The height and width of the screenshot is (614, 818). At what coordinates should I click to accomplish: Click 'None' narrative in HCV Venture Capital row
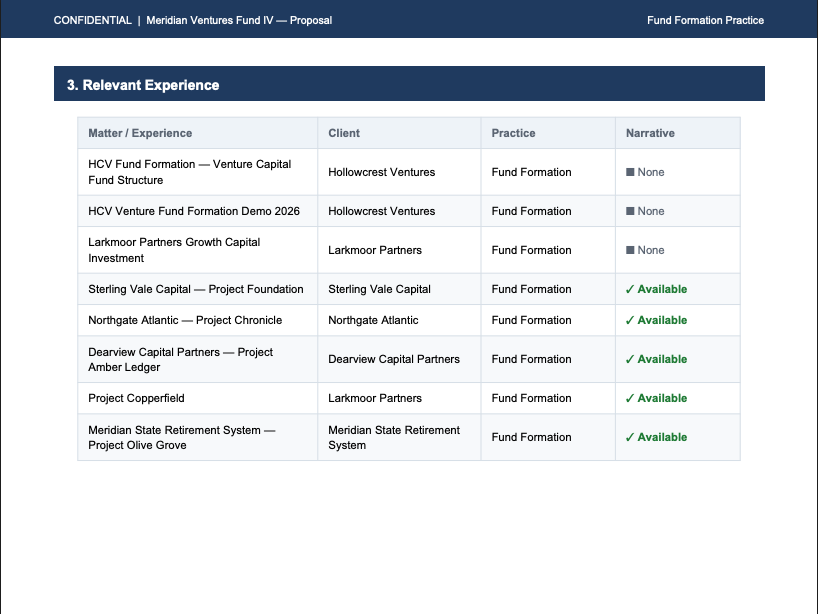point(645,172)
